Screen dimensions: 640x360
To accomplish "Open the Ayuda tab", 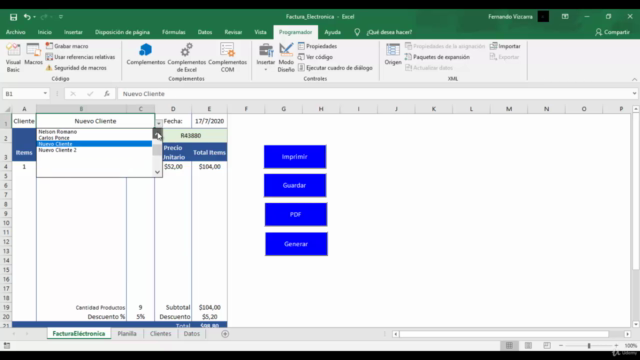I will point(332,32).
